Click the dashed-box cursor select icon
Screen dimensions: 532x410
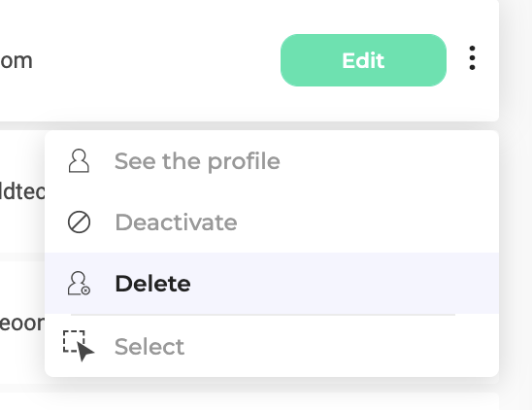[x=79, y=346]
